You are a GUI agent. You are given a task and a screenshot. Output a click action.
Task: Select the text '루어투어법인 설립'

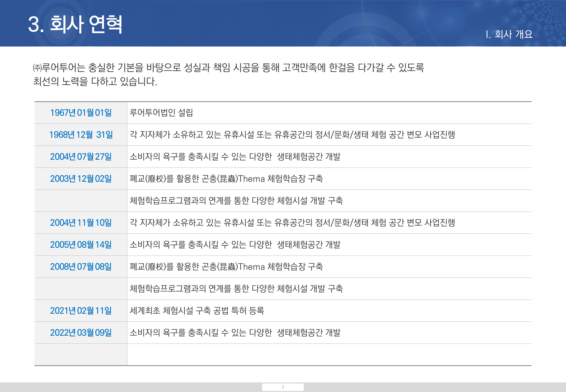click(x=161, y=113)
